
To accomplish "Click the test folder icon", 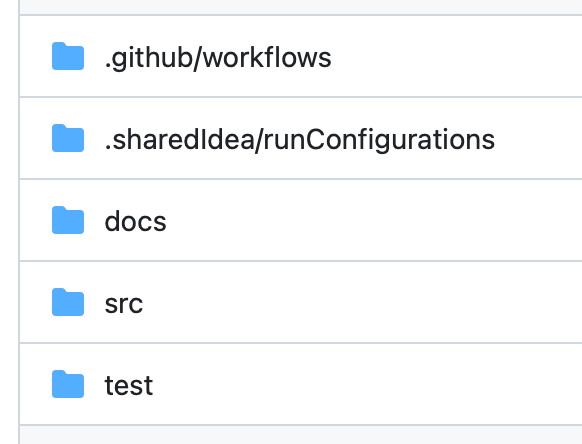I will coord(68,385).
